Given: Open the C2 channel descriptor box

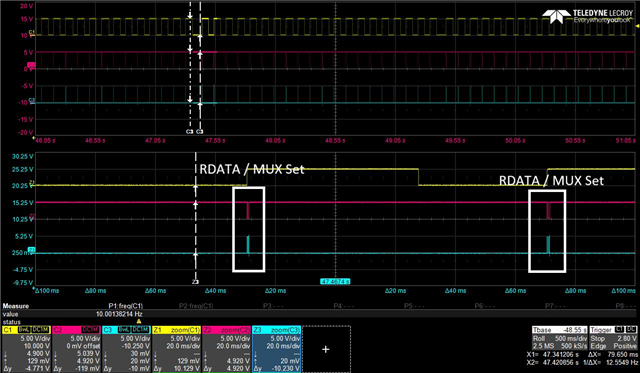Looking at the screenshot, I should (x=76, y=349).
